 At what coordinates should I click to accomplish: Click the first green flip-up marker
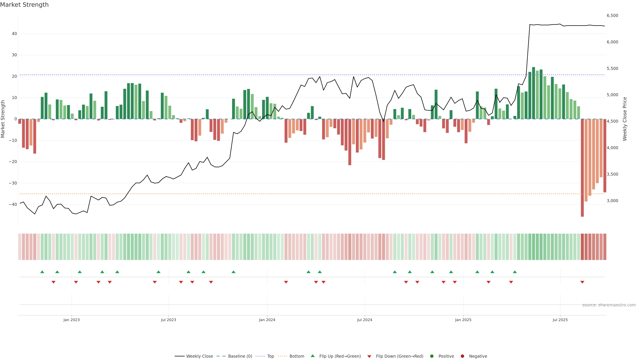click(42, 272)
